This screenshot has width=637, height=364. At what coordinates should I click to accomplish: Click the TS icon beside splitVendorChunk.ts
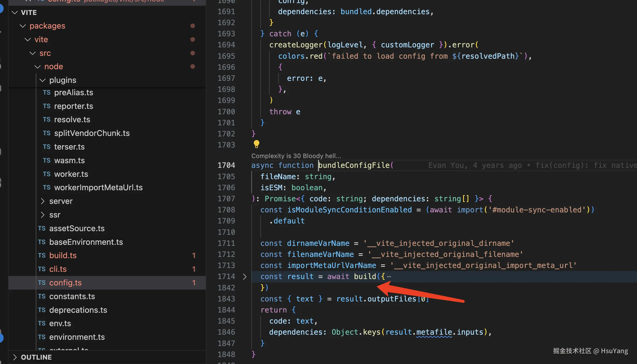[47, 133]
